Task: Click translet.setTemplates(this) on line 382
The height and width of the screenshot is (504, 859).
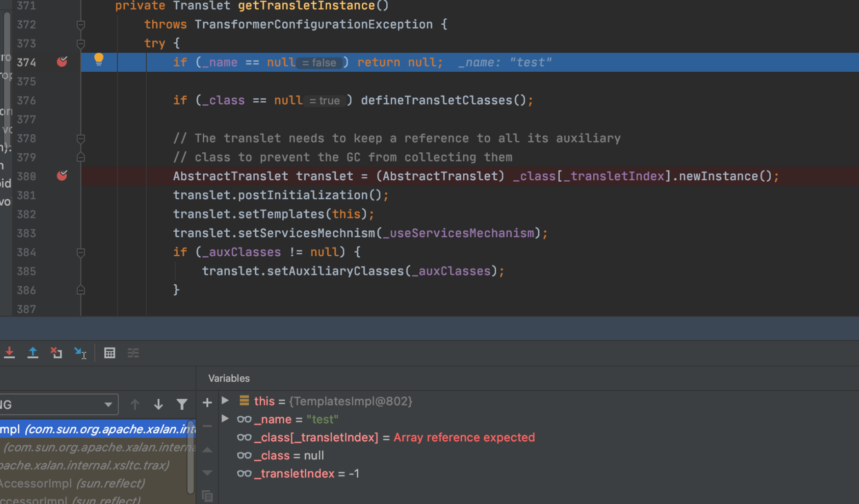Action: click(270, 214)
